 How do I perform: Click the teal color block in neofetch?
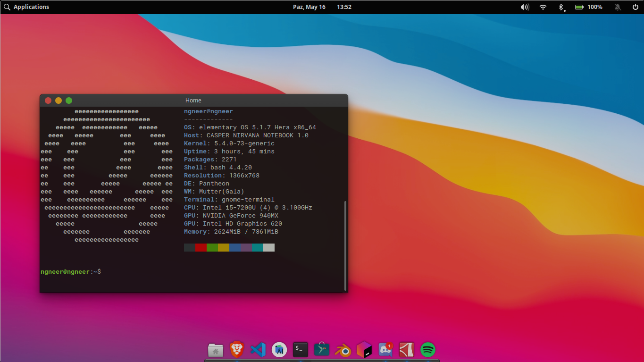pyautogui.click(x=258, y=248)
